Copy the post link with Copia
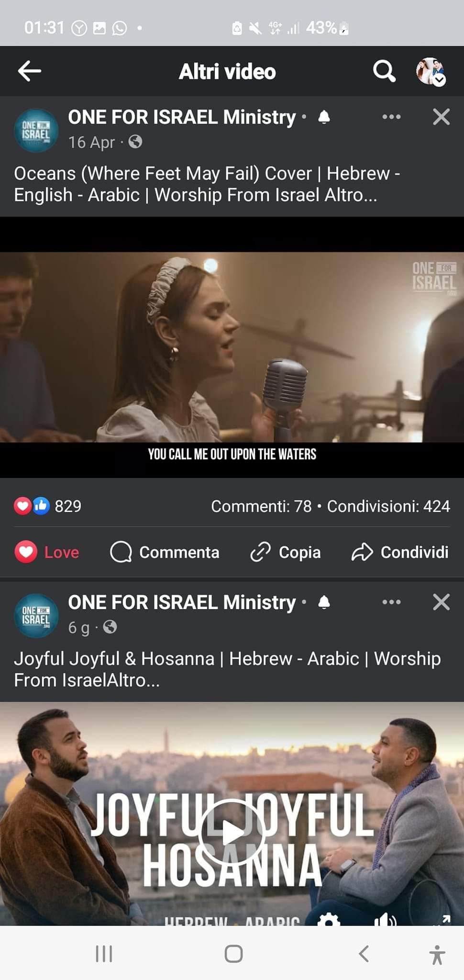The height and width of the screenshot is (980, 464). click(x=286, y=552)
